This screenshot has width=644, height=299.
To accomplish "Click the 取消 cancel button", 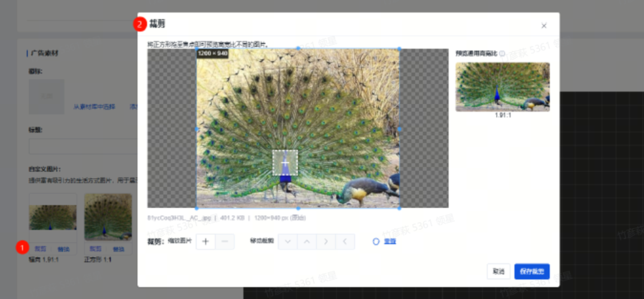I will [x=498, y=271].
